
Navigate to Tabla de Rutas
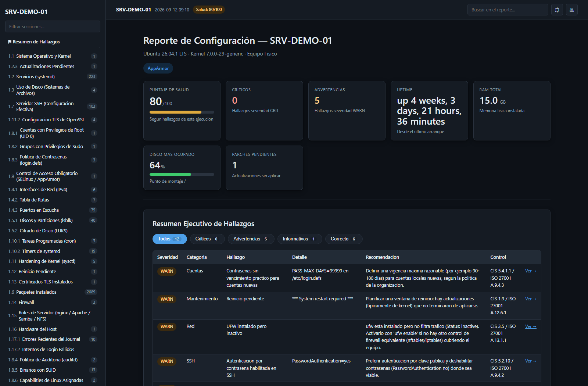53,200
